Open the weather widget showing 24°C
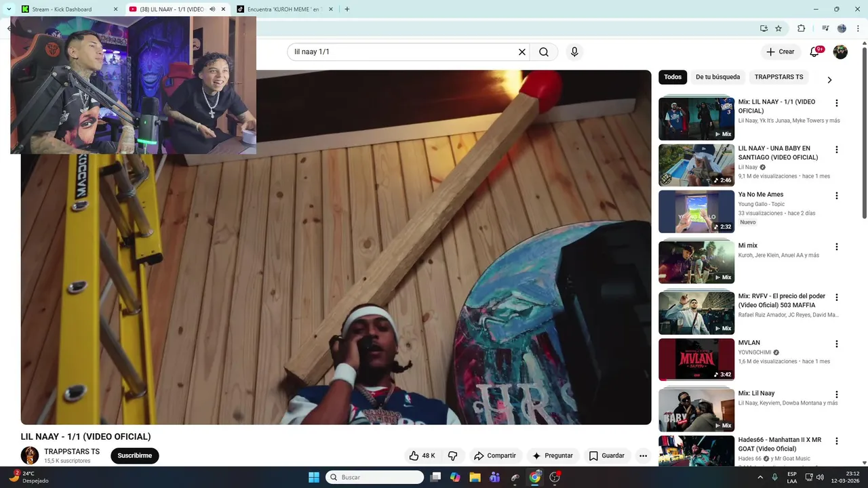The width and height of the screenshot is (868, 488). pos(30,477)
